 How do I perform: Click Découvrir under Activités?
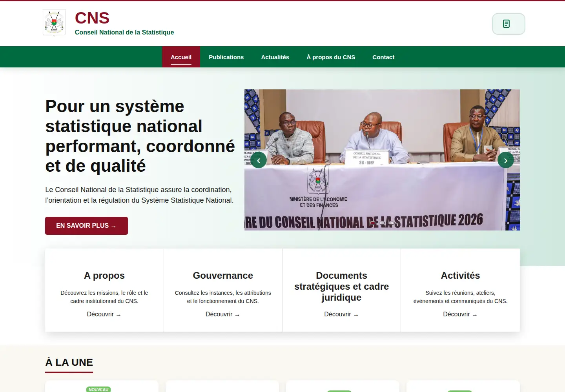tap(460, 314)
